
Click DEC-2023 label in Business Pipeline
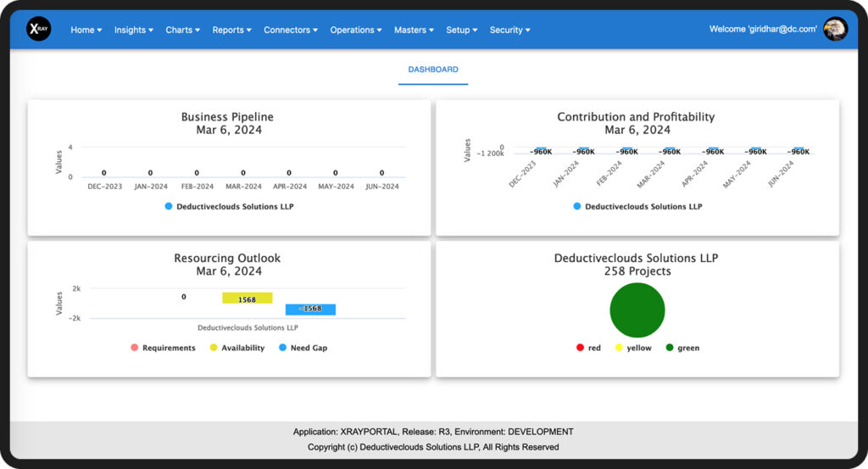tap(104, 187)
